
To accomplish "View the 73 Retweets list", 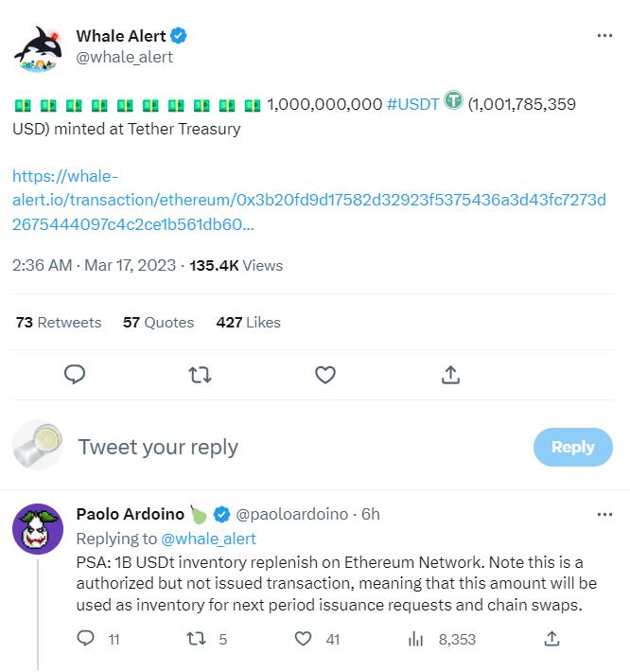I will (x=59, y=322).
